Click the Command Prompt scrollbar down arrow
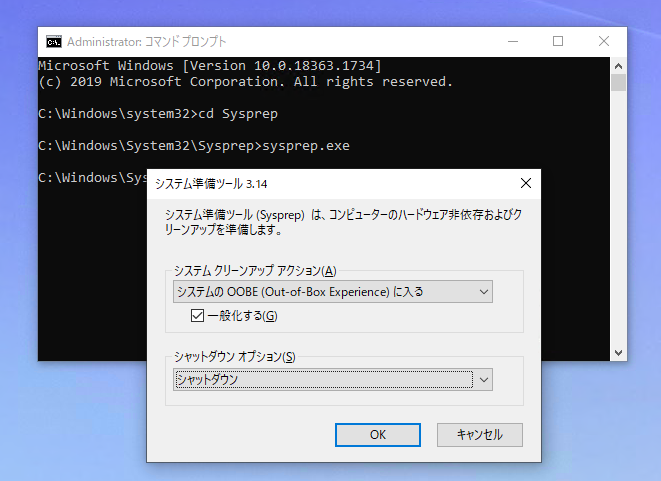 (618, 353)
